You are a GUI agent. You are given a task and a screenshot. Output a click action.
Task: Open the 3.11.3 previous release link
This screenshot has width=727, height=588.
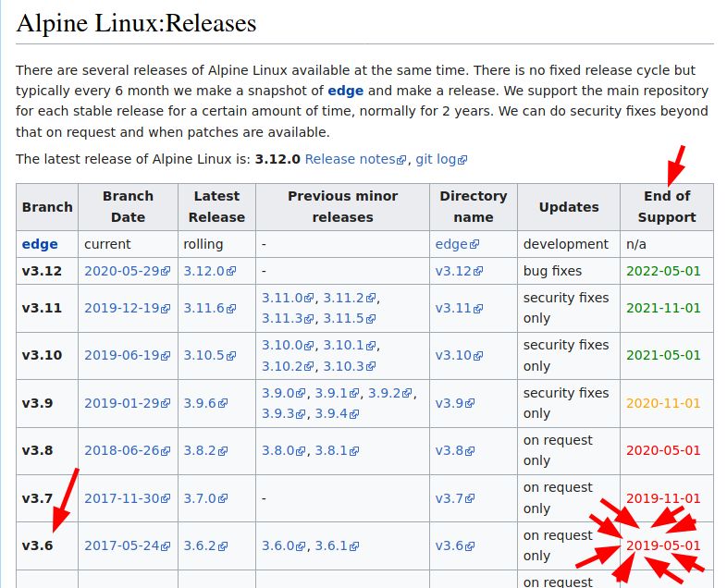[x=288, y=318]
